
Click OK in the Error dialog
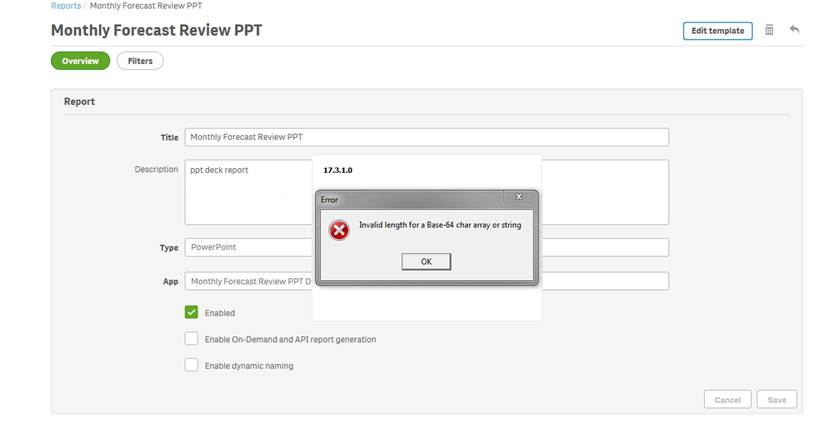(426, 261)
